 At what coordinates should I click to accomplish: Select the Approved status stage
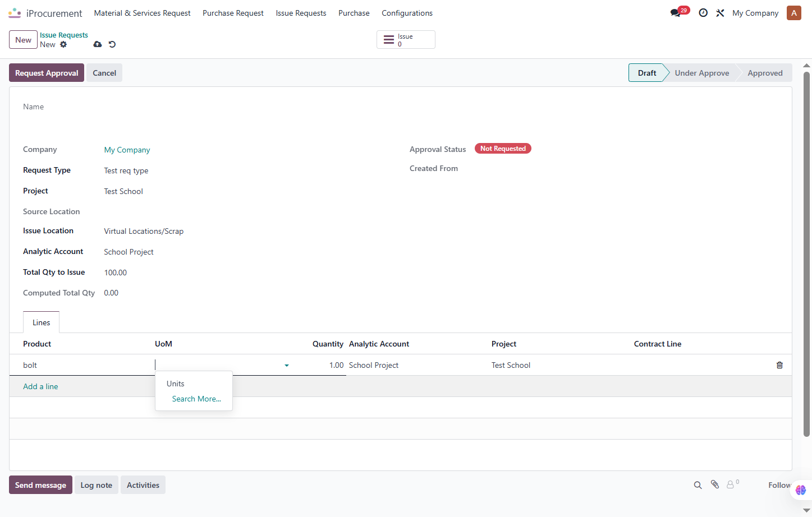765,73
